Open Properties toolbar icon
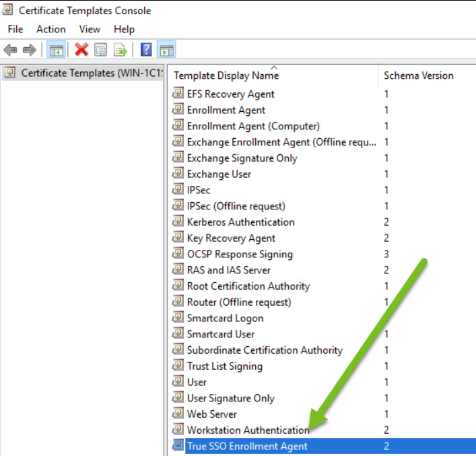Image resolution: width=476 pixels, height=456 pixels. 100,50
